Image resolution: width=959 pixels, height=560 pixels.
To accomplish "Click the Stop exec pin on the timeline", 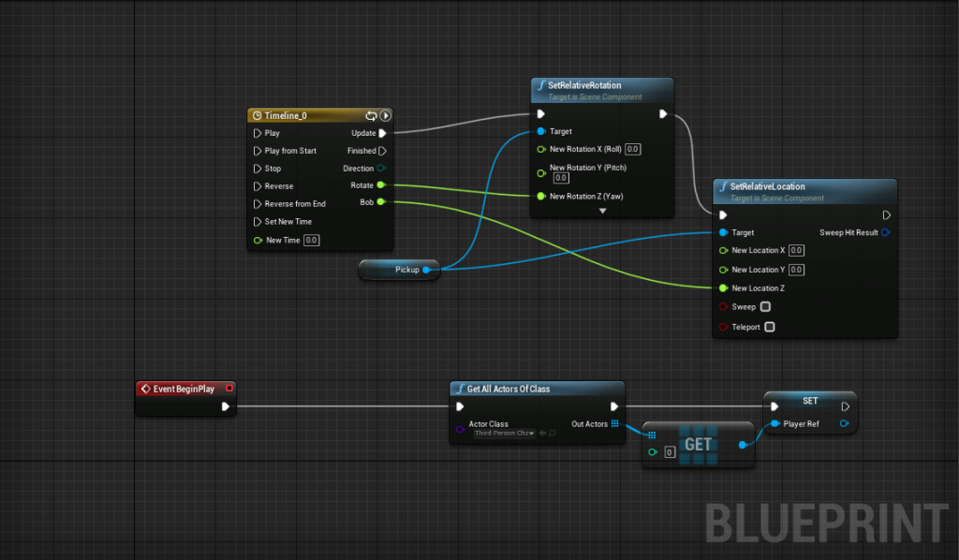I will coord(258,169).
